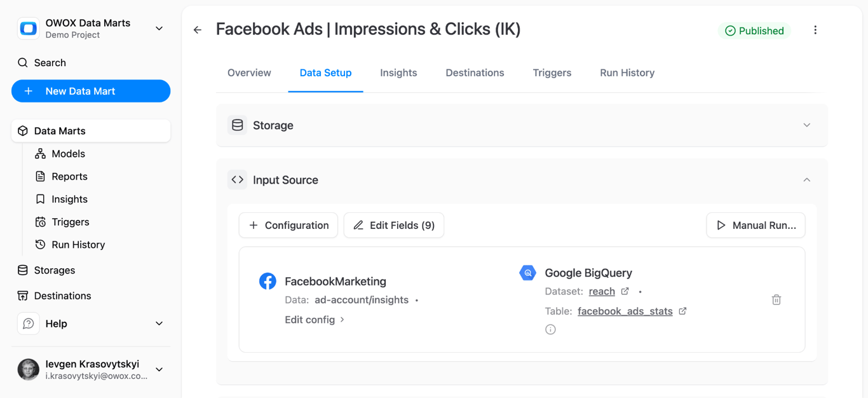Open Edit config for FacebookMarketing

315,320
